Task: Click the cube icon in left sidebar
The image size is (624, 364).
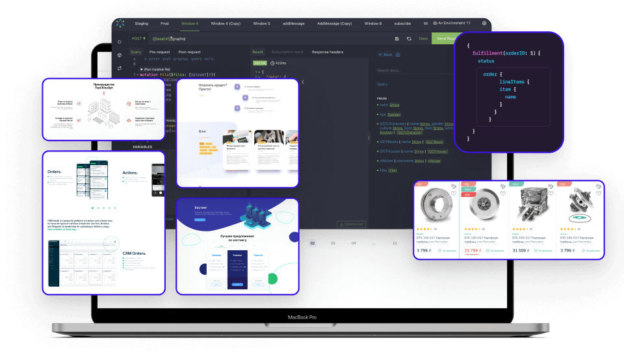Action: tap(120, 55)
